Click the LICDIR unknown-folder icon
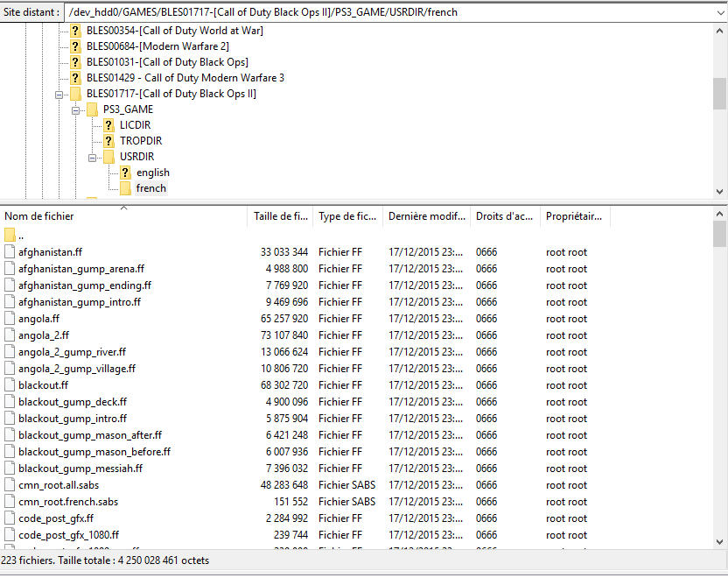The width and height of the screenshot is (728, 578). [x=108, y=125]
